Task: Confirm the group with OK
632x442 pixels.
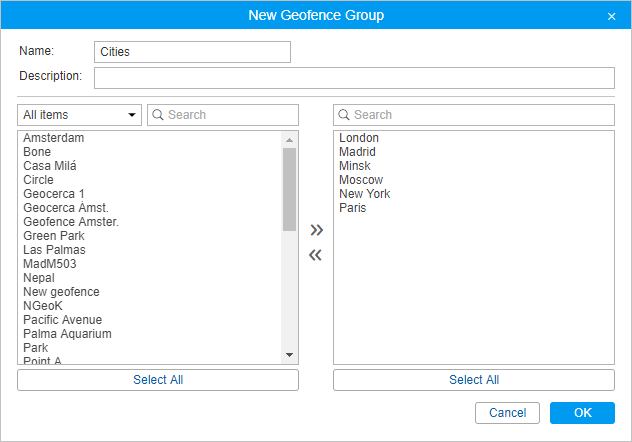Action: pos(581,413)
